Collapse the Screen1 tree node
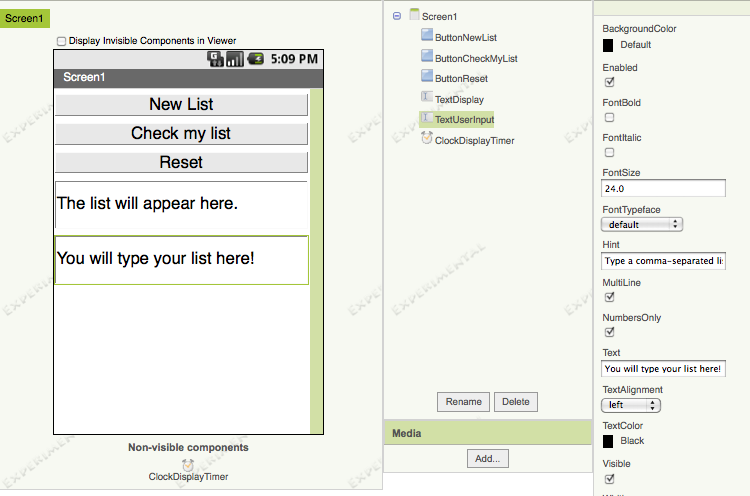 tap(398, 16)
